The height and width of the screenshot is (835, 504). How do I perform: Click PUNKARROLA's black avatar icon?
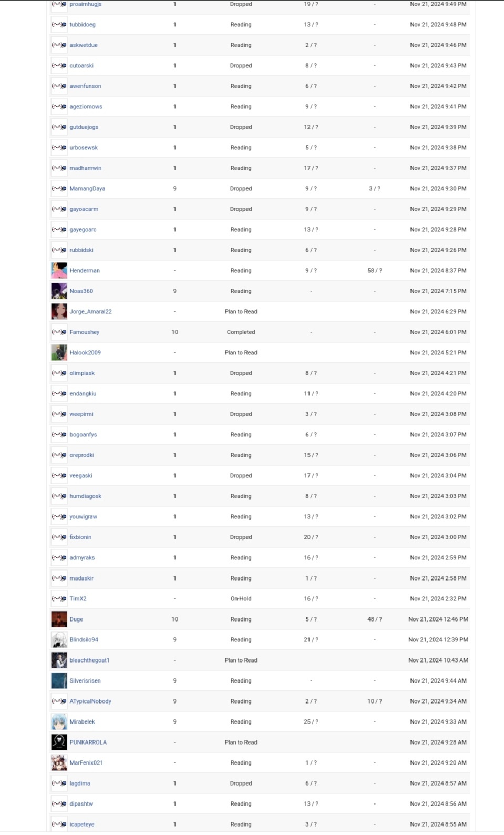click(59, 742)
